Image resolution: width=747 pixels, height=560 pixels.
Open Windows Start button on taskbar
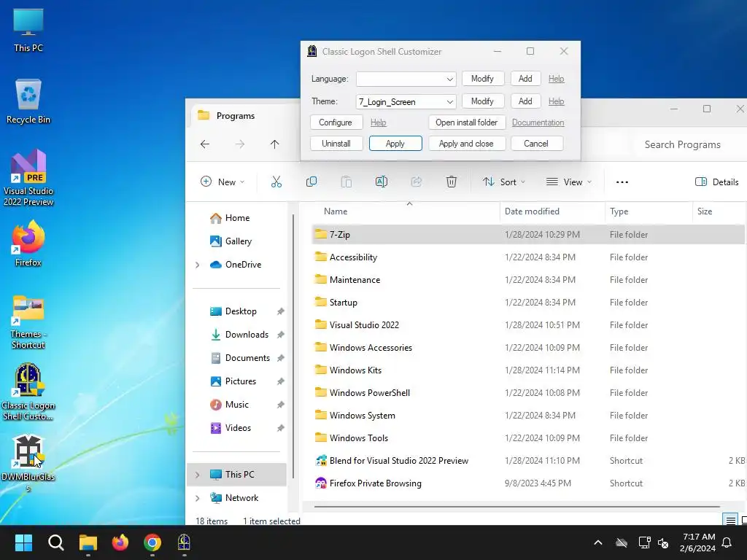point(23,542)
